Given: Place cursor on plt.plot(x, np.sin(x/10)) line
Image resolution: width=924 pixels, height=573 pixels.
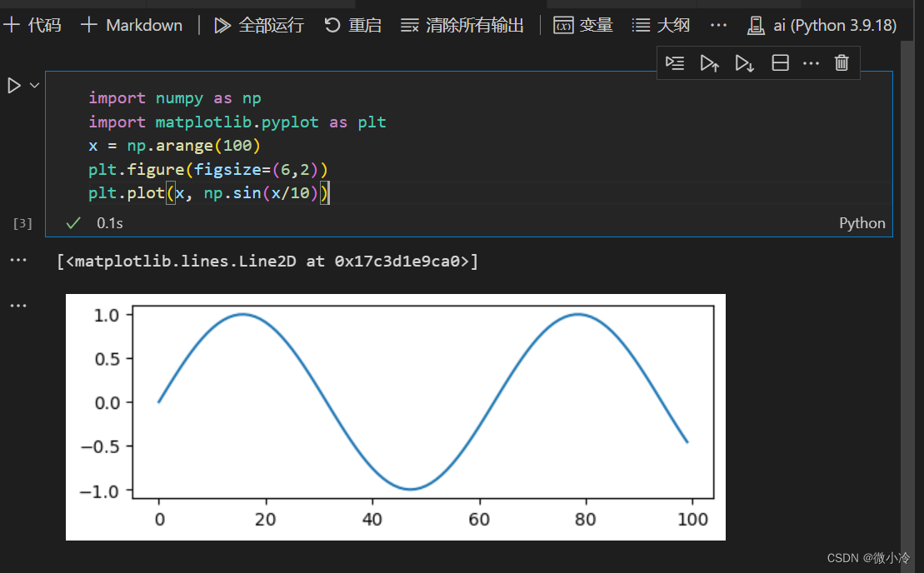Looking at the screenshot, I should point(208,192).
